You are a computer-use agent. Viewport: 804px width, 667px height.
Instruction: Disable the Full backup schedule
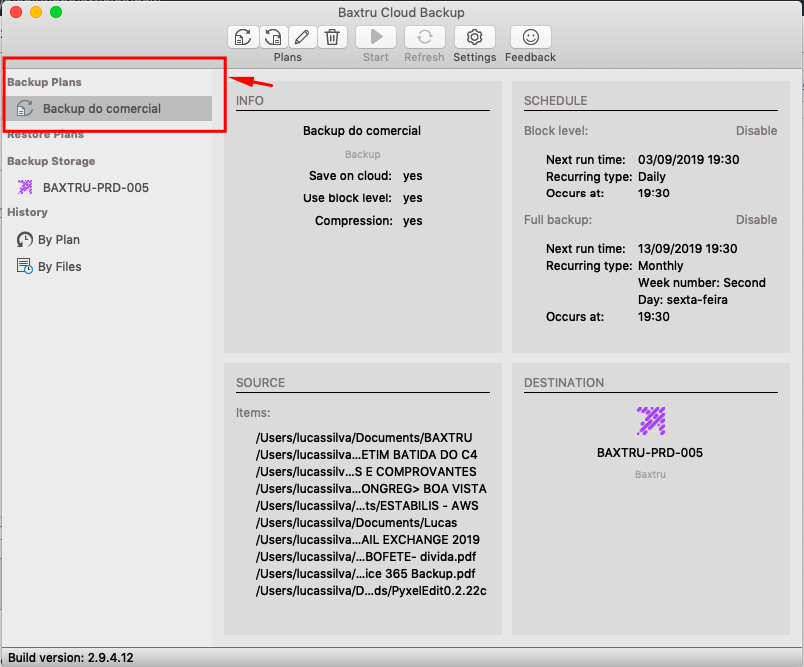[756, 220]
